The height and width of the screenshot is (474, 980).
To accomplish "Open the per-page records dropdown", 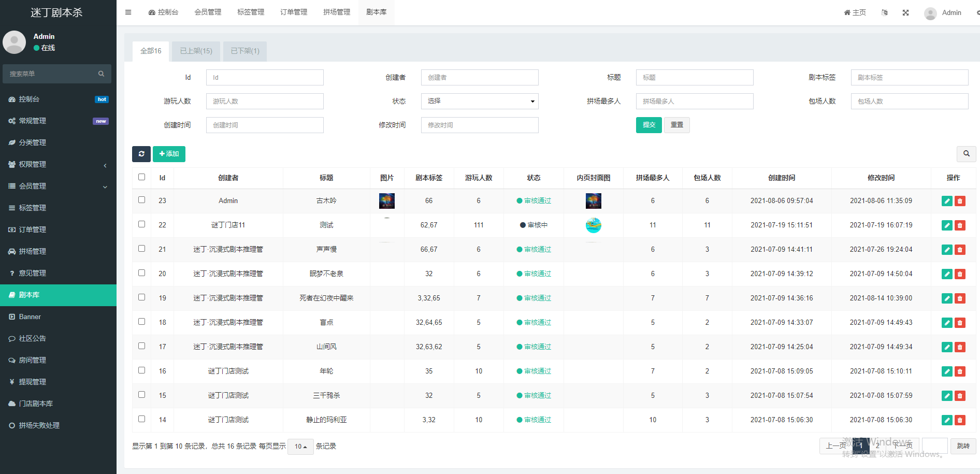I will [x=300, y=447].
